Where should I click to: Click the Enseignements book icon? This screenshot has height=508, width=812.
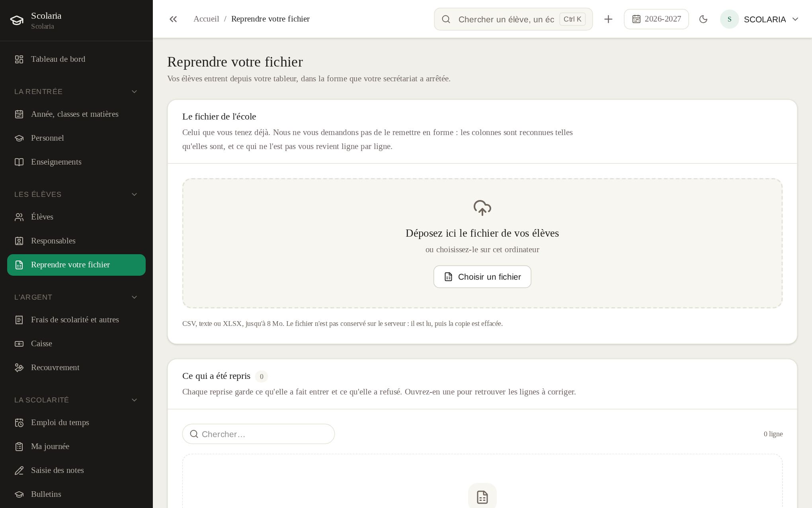(x=19, y=162)
